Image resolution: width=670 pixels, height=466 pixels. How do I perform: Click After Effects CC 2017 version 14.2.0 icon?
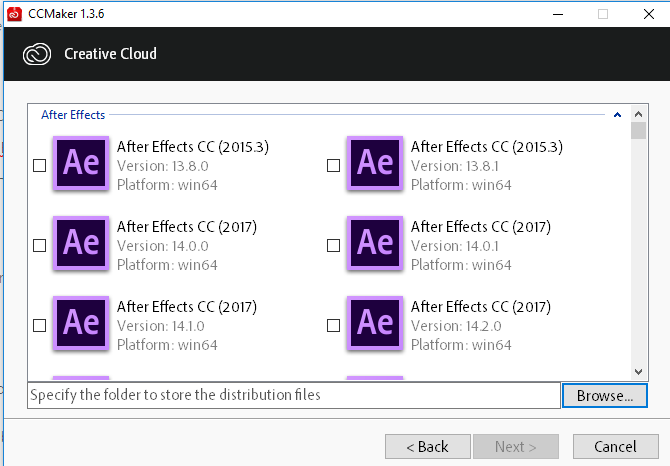click(375, 323)
